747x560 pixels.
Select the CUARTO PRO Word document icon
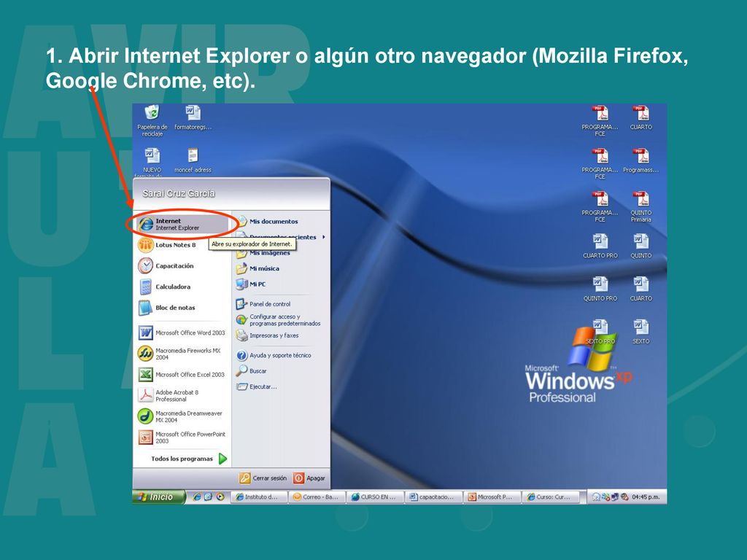[600, 246]
